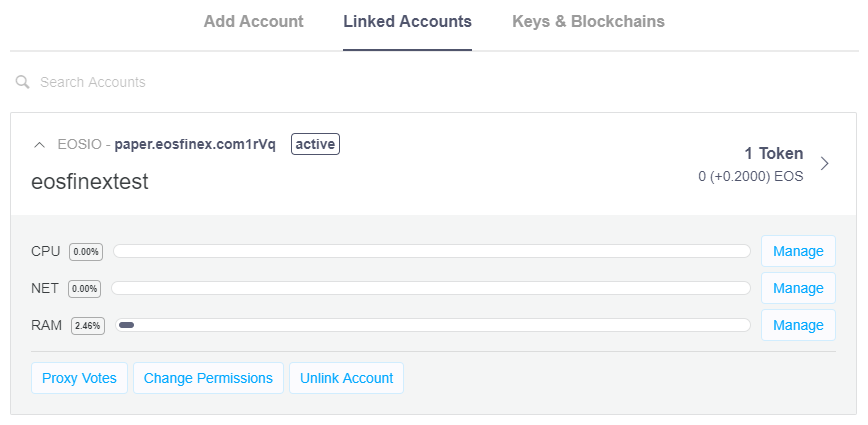Select the eosfinextest account name

[90, 182]
